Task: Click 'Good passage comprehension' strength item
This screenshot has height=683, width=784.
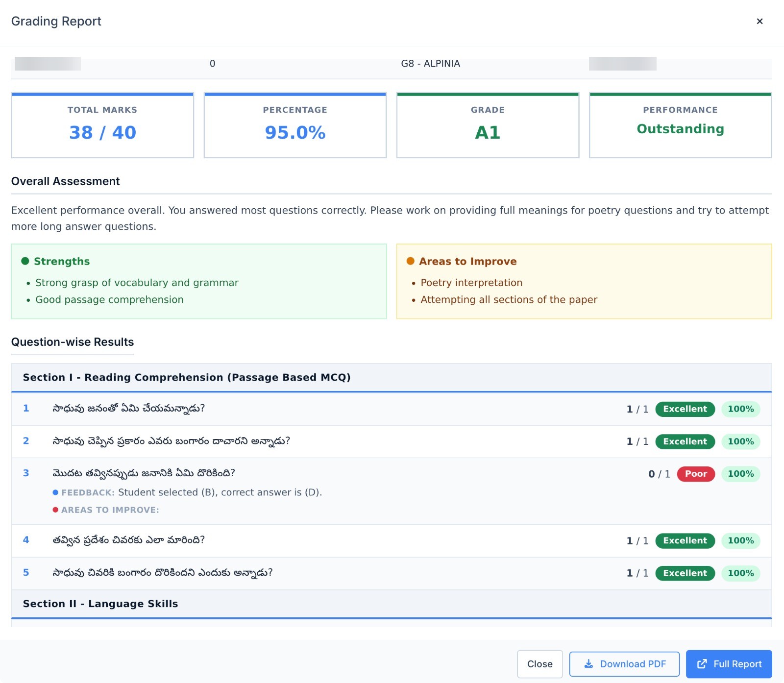Action: pyautogui.click(x=109, y=299)
